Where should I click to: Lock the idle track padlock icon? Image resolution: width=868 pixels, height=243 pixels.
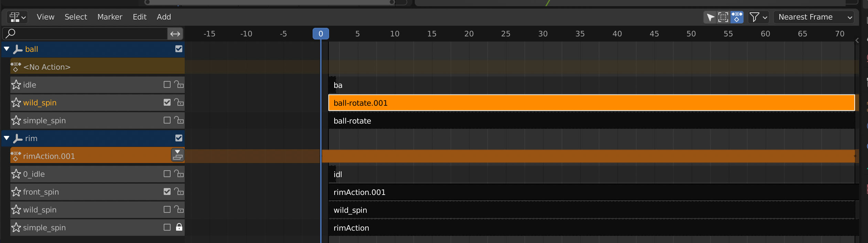179,84
